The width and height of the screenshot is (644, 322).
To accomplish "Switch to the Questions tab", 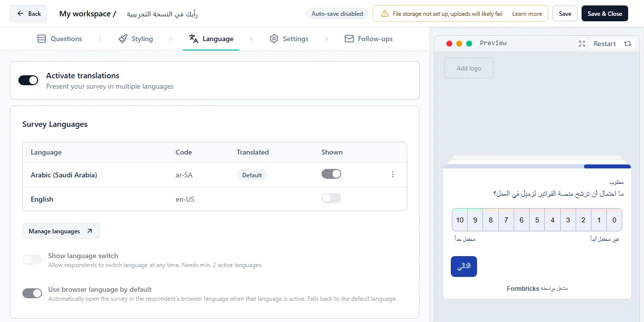I will pyautogui.click(x=60, y=39).
